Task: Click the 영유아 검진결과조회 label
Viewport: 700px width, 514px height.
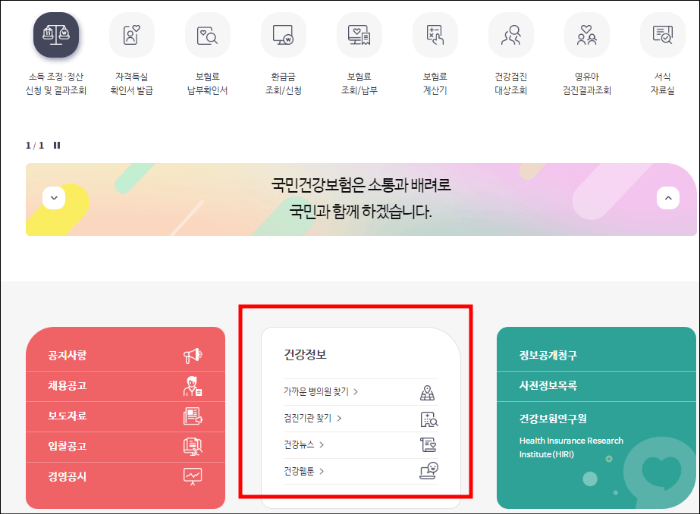Action: click(587, 84)
